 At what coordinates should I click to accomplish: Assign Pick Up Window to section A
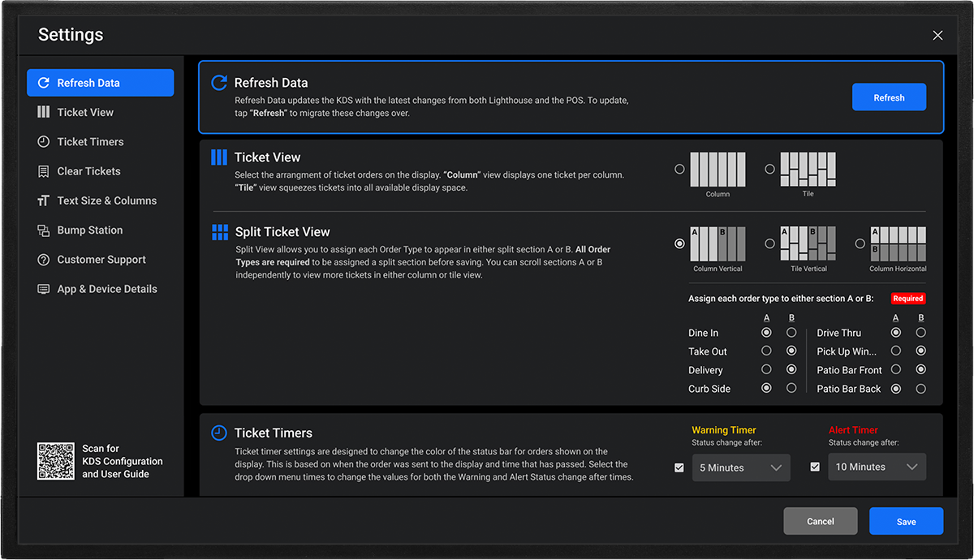(895, 351)
